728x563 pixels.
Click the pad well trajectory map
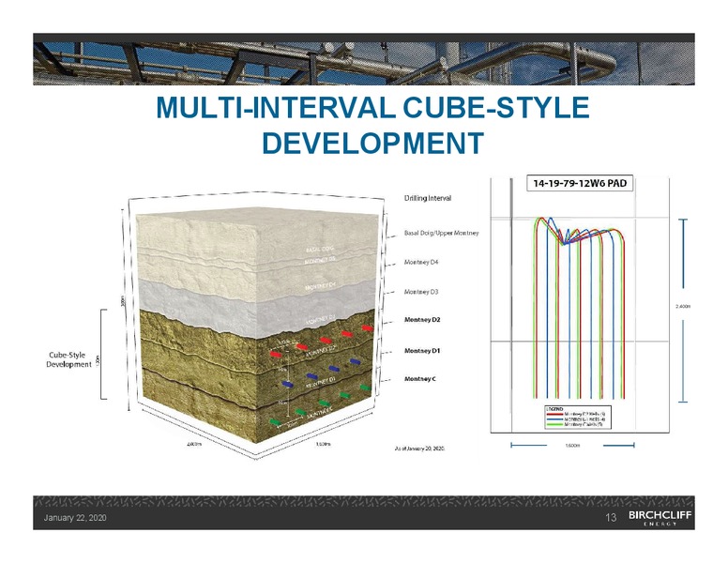click(x=580, y=304)
